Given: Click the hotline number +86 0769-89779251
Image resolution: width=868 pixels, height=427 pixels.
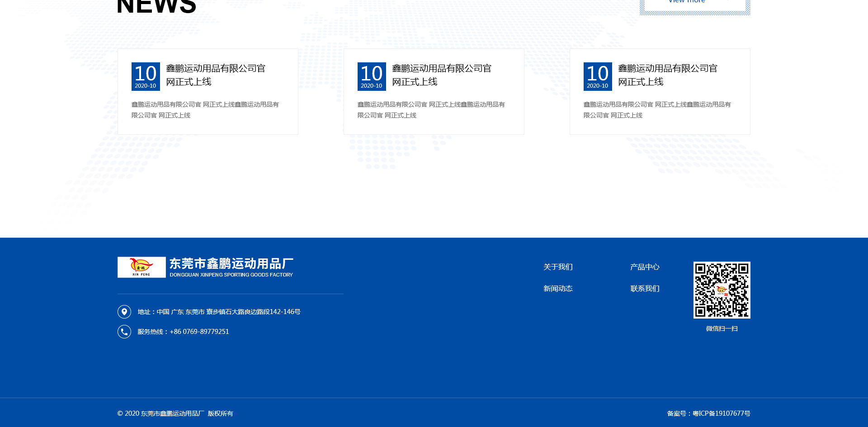Looking at the screenshot, I should point(199,332).
